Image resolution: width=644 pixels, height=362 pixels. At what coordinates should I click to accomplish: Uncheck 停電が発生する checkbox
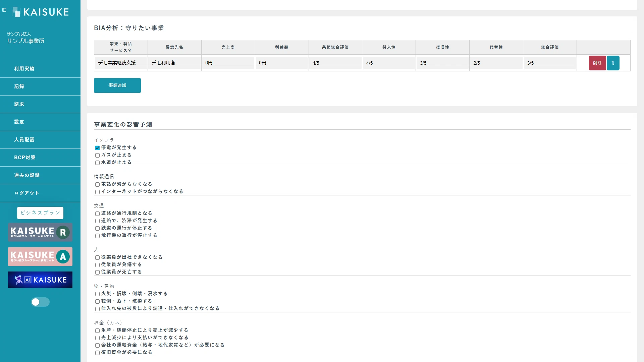click(x=97, y=148)
